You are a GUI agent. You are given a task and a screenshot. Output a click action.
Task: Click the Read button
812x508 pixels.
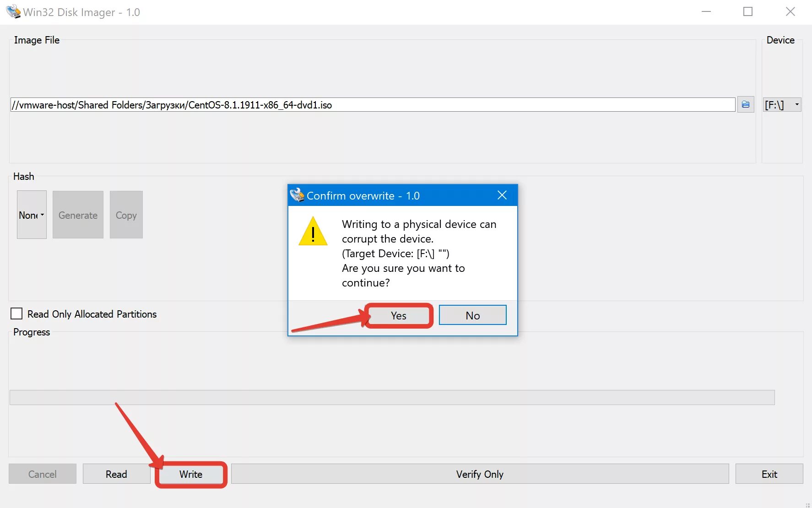coord(116,474)
